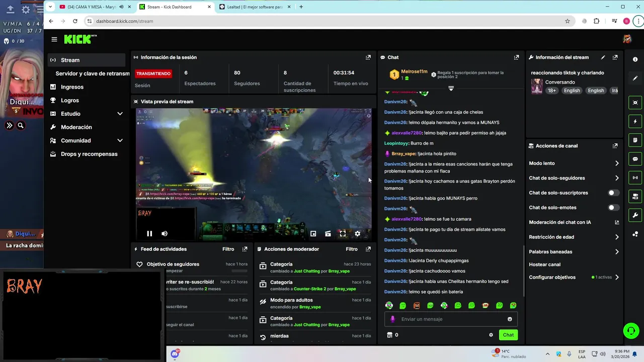Viewport: 644px width, 362px height.
Task: Expand Modo lento options
Action: coord(617,163)
